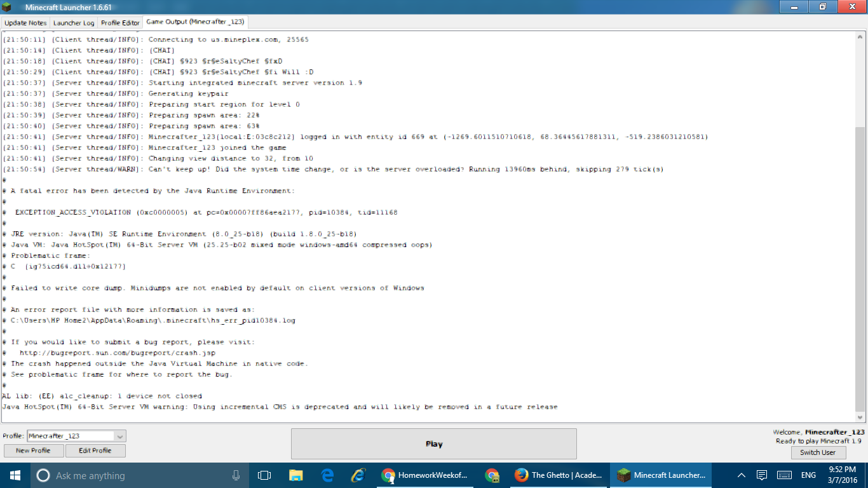Open the Action Center notifications icon
The height and width of the screenshot is (488, 868).
point(762,475)
